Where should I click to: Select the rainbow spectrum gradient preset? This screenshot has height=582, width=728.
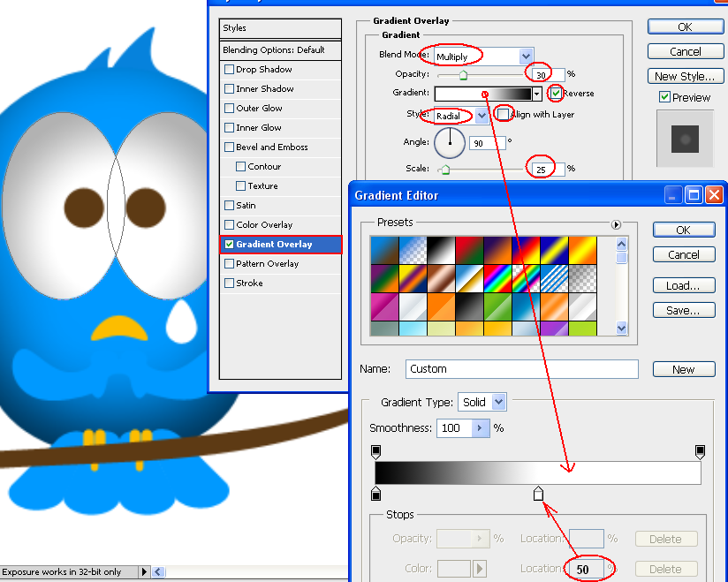pyautogui.click(x=497, y=279)
